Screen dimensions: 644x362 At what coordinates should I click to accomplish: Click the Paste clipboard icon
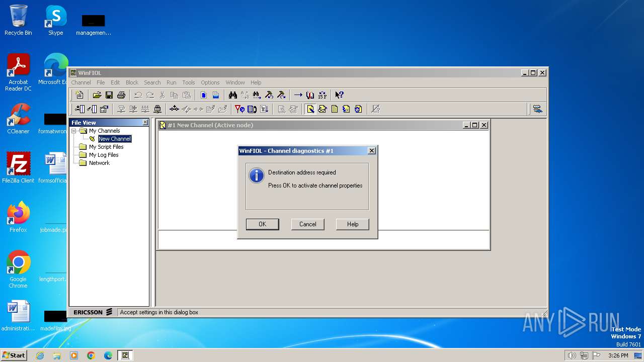[186, 95]
